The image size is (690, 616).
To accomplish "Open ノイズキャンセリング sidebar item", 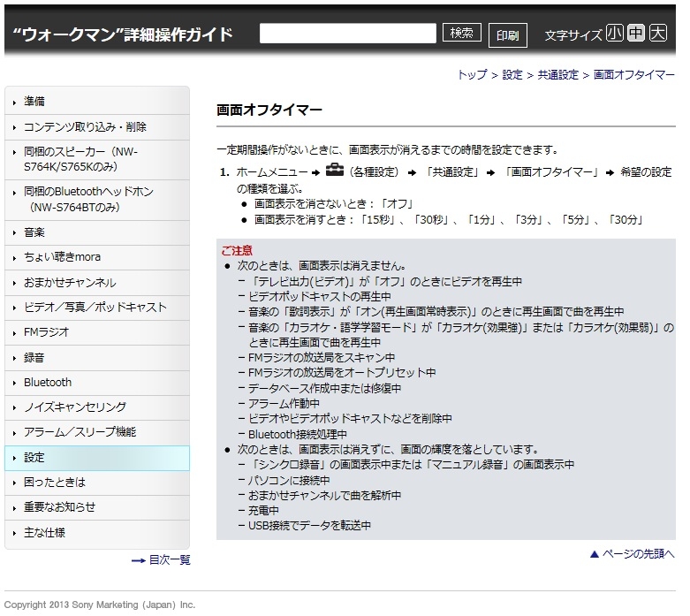I will 75,407.
